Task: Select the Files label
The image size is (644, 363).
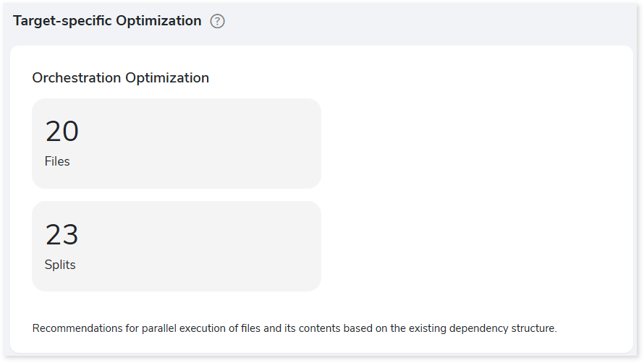Action: click(57, 161)
